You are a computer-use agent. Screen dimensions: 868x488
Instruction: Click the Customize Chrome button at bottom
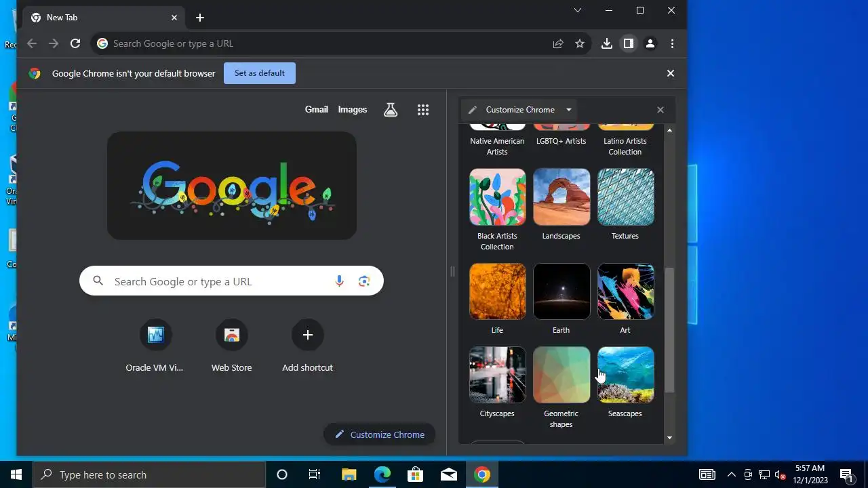380,434
